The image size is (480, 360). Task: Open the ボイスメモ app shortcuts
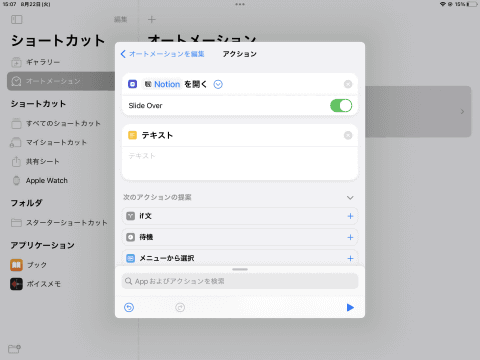click(61, 284)
